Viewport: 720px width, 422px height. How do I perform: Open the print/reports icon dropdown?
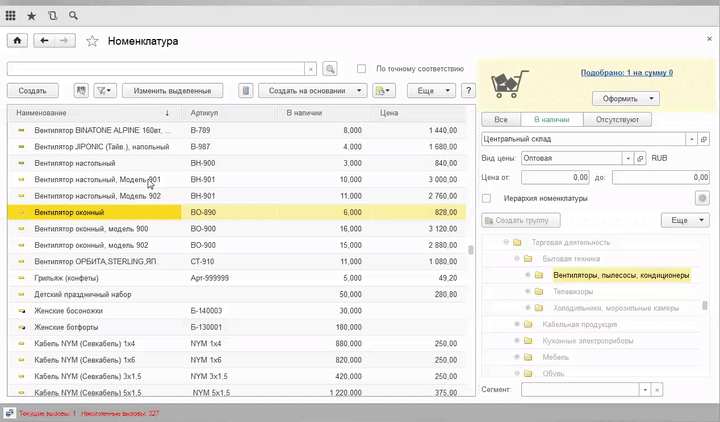(x=383, y=90)
